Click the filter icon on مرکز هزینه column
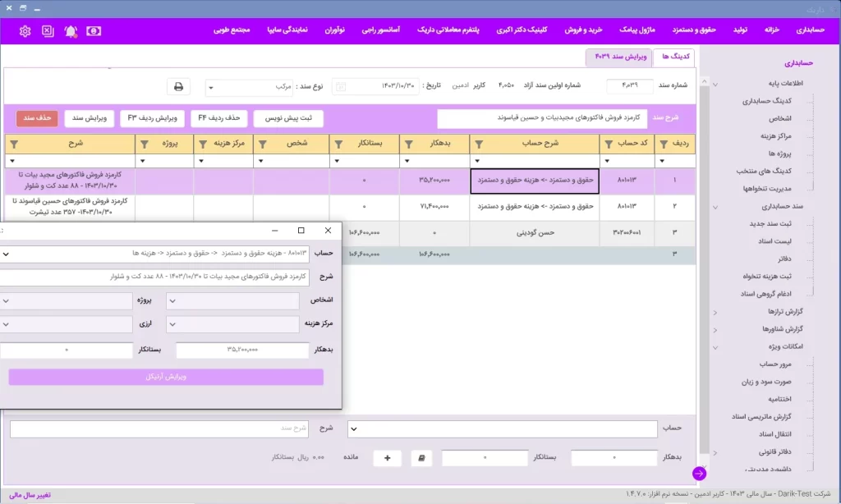The width and height of the screenshot is (841, 504). [x=203, y=144]
